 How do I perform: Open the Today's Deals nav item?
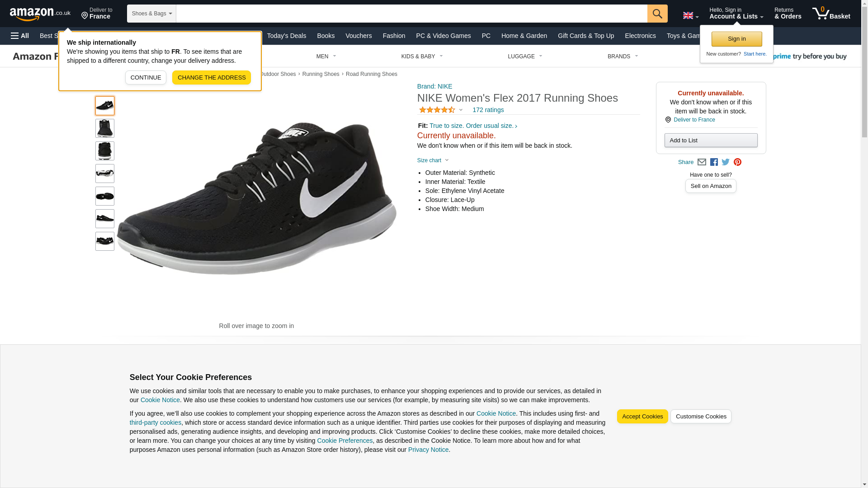click(x=286, y=36)
